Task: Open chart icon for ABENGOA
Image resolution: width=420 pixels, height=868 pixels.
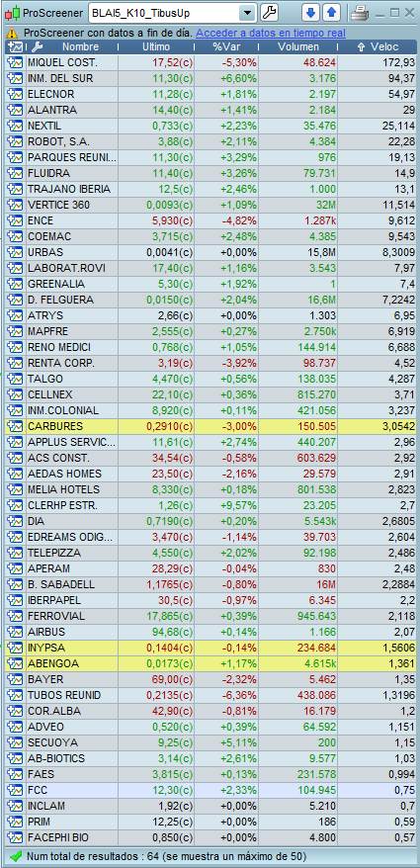Action: (x=14, y=663)
